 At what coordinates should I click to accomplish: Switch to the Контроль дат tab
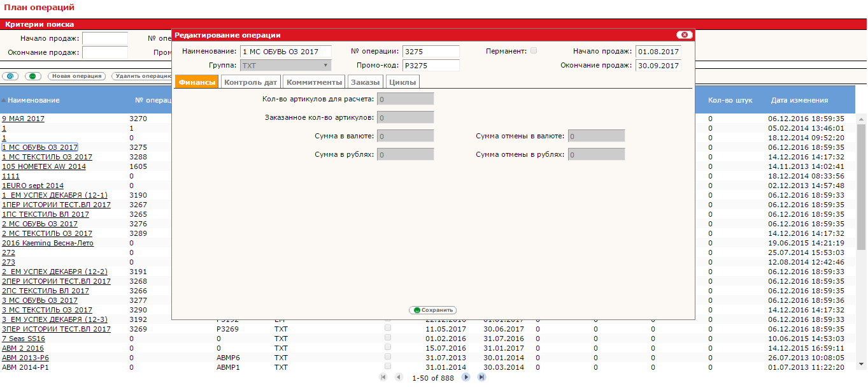click(x=250, y=82)
